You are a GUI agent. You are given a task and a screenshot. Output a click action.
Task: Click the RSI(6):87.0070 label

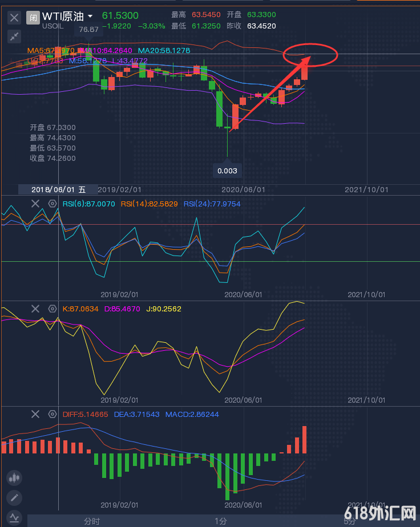pos(89,204)
